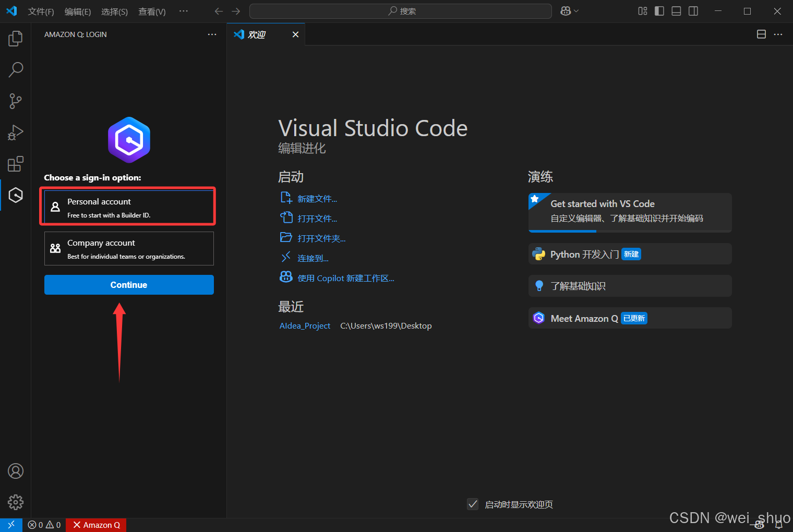793x532 pixels.
Task: Open the recent AIdea_Project link
Action: (x=305, y=326)
